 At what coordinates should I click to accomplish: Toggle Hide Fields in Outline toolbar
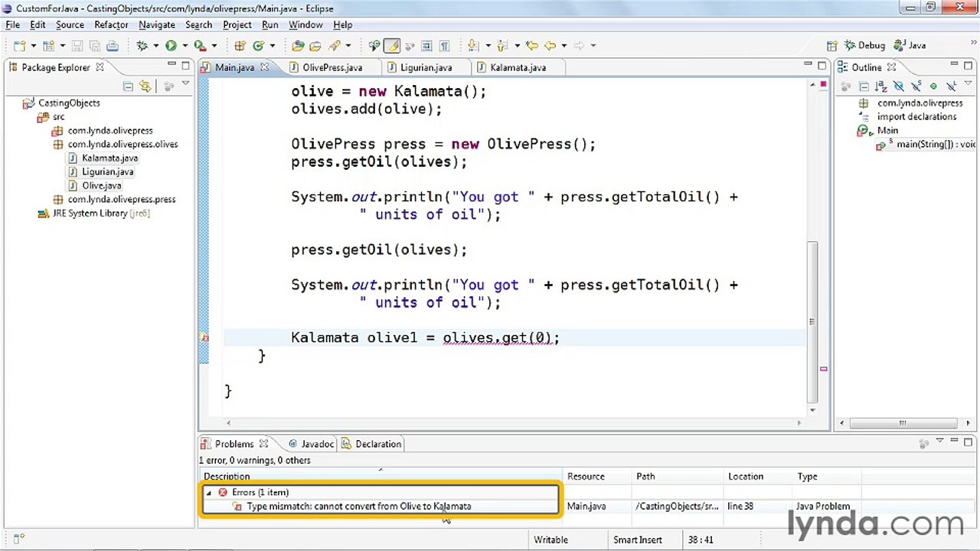click(899, 86)
